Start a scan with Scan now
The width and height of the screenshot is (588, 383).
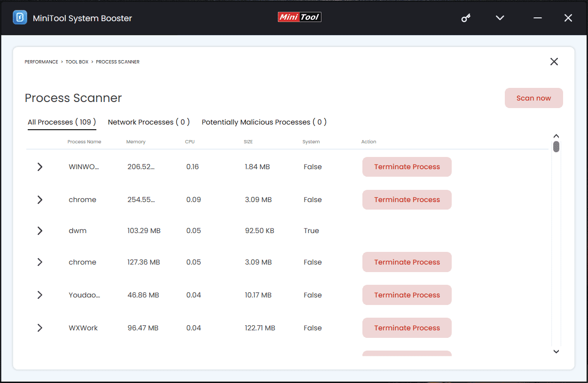tap(533, 98)
